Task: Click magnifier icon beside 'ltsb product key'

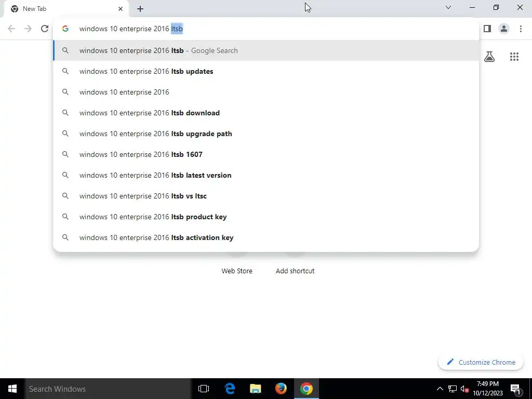Action: coord(65,217)
